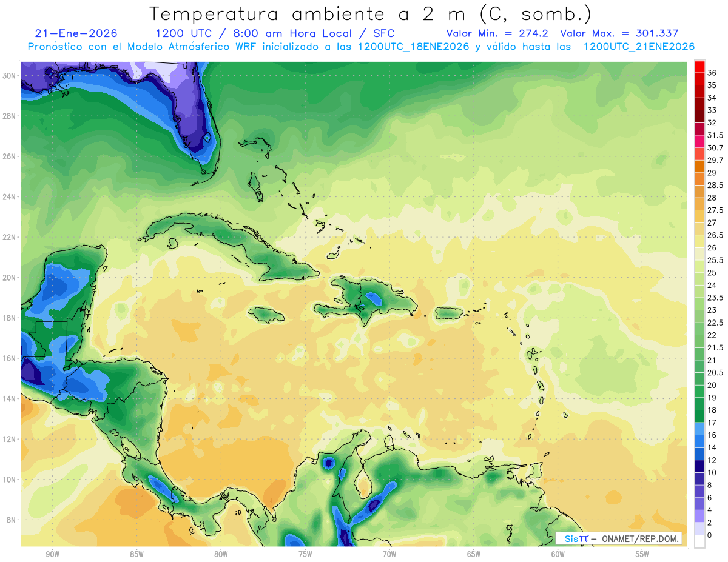The image size is (728, 562).
Task: Click the 'Valor Min. = 274.2' text
Action: (x=499, y=33)
